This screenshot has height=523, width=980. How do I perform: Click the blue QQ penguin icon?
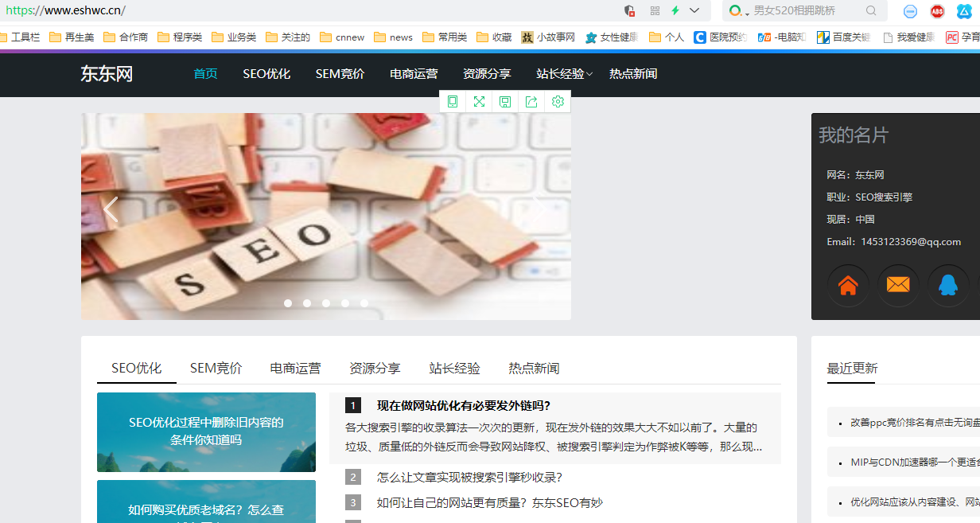[948, 286]
